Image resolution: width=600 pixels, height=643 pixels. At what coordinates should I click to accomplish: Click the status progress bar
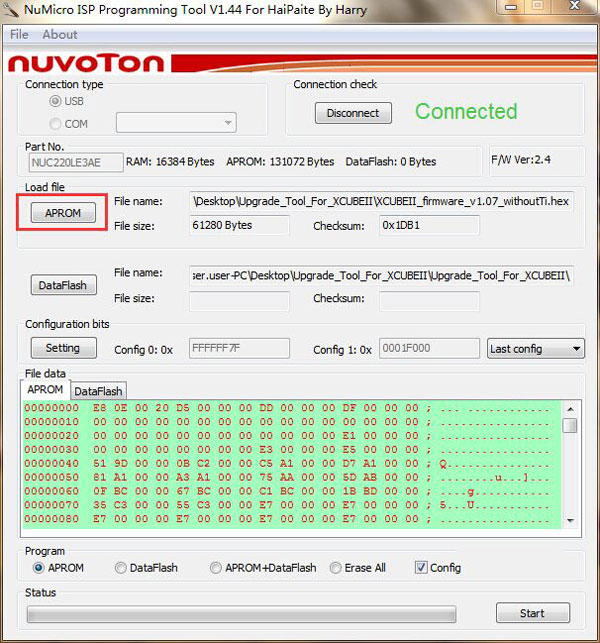pyautogui.click(x=242, y=614)
